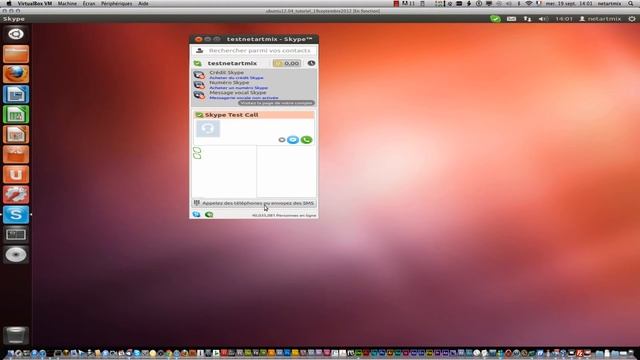Open the bottom status selector icon
The width and height of the screenshot is (640, 360).
point(209,215)
